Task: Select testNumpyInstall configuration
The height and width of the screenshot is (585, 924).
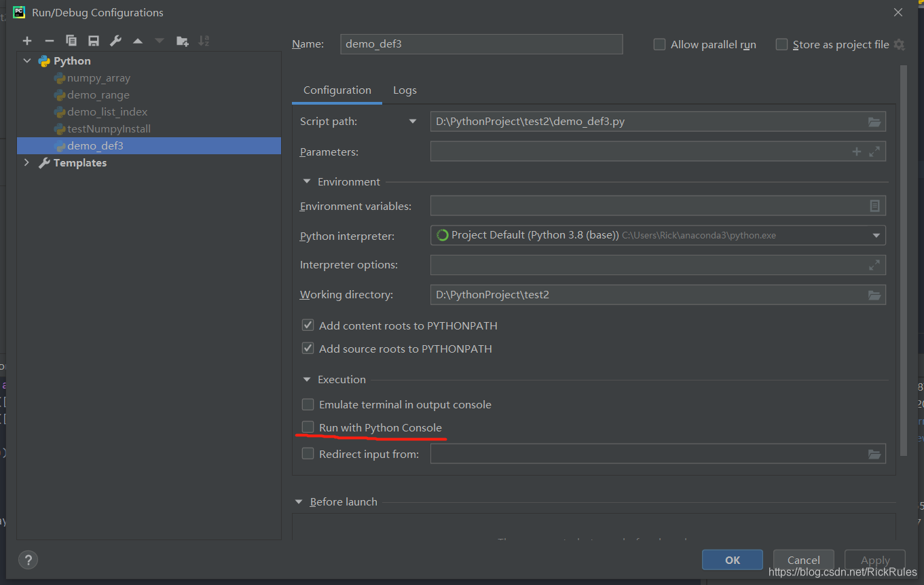Action: (109, 129)
